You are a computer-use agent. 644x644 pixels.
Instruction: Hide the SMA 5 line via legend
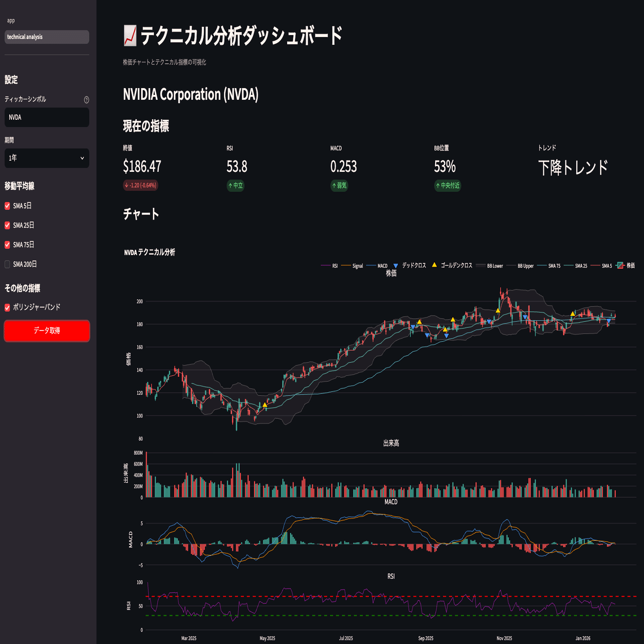pyautogui.click(x=601, y=266)
